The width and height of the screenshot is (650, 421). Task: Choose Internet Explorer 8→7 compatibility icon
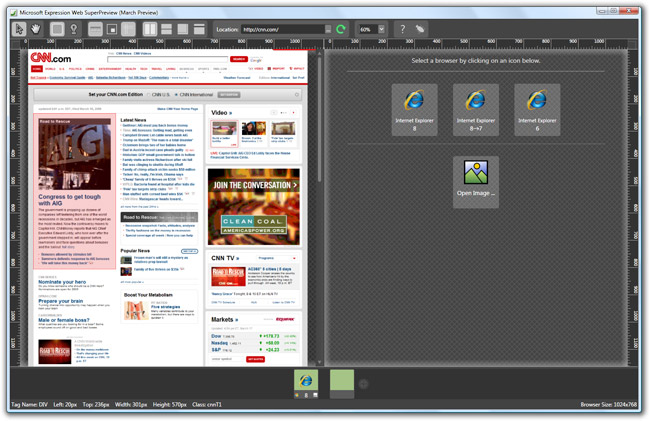[x=476, y=110]
